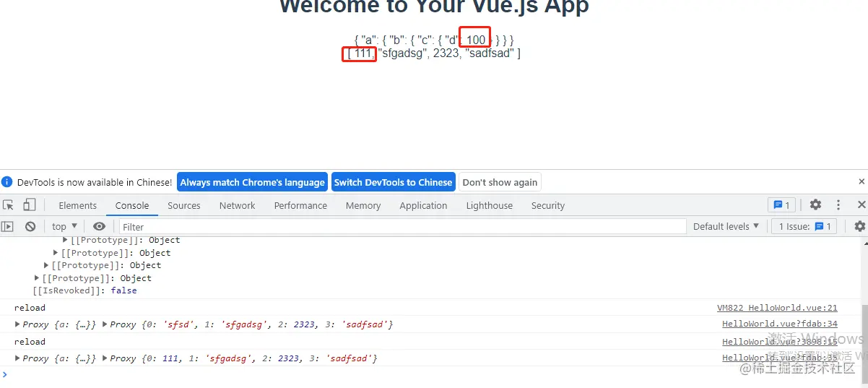This screenshot has height=388, width=868.
Task: Expand first Proxy {a: {…}} after first reload
Action: (18, 324)
